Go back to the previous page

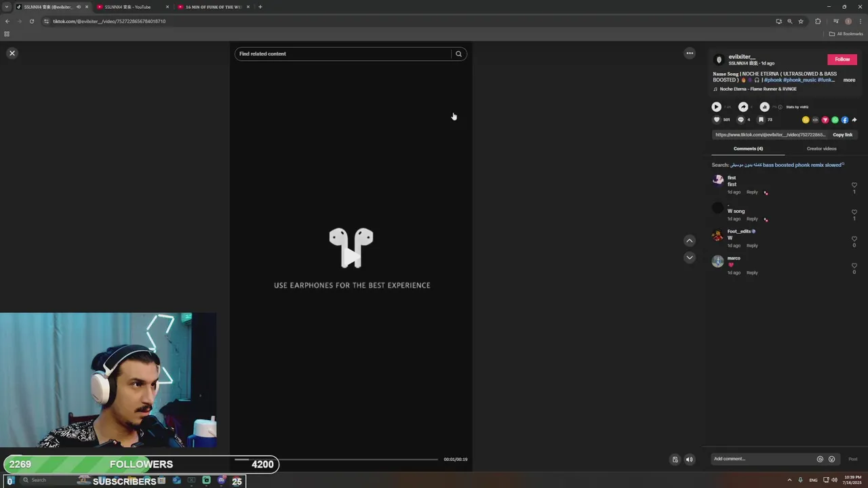(x=7, y=21)
